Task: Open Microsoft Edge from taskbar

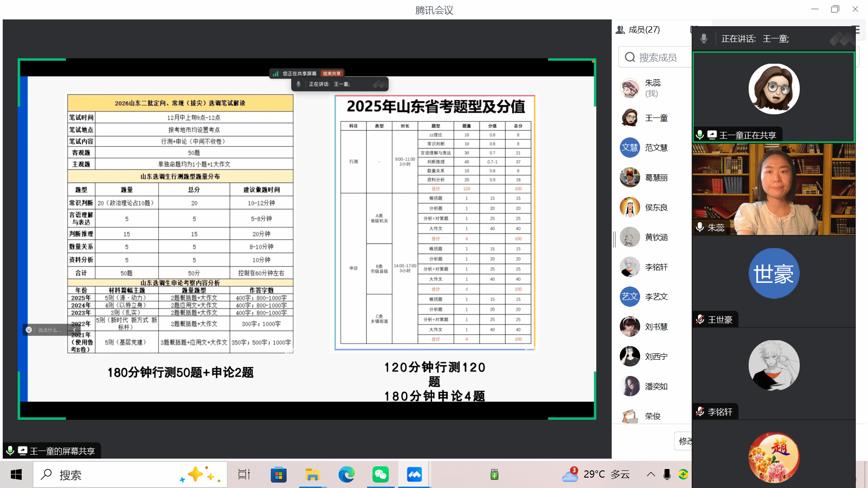Action: tap(347, 474)
